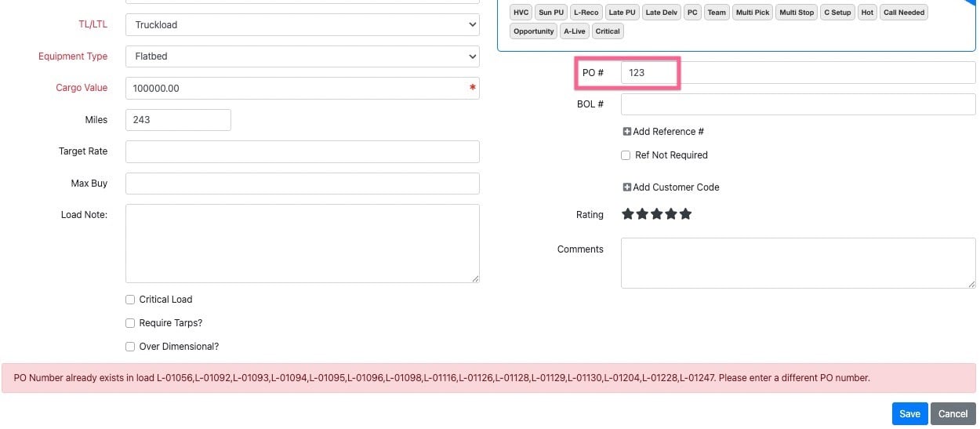Click the BOL # input field
This screenshot has width=980, height=429.
798,104
